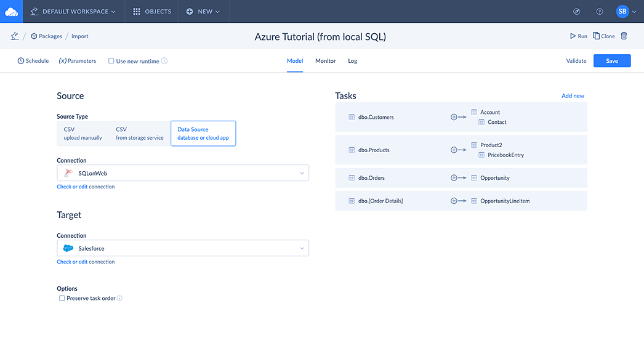Open the SQLonWeb source connection dropdown
This screenshot has width=644, height=340.
click(183, 173)
